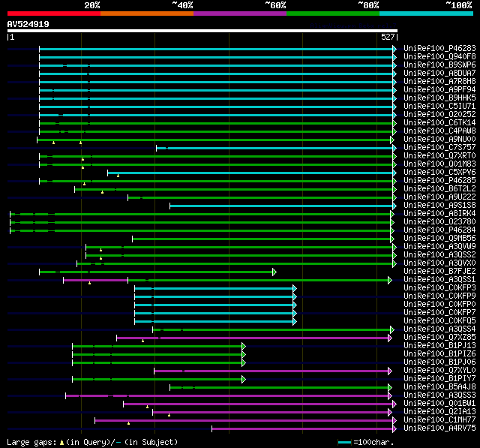Open hit UniRef100_P46283

pyautogui.click(x=439, y=48)
